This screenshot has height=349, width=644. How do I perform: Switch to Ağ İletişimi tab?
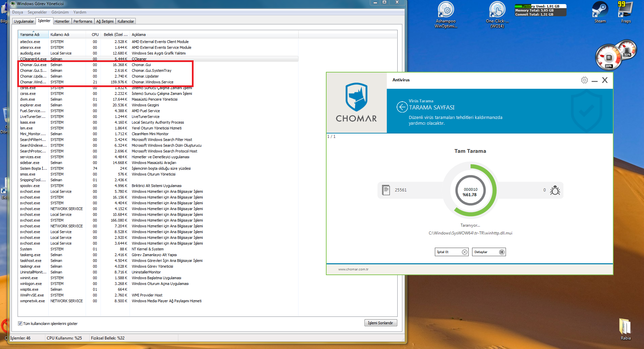(x=105, y=21)
